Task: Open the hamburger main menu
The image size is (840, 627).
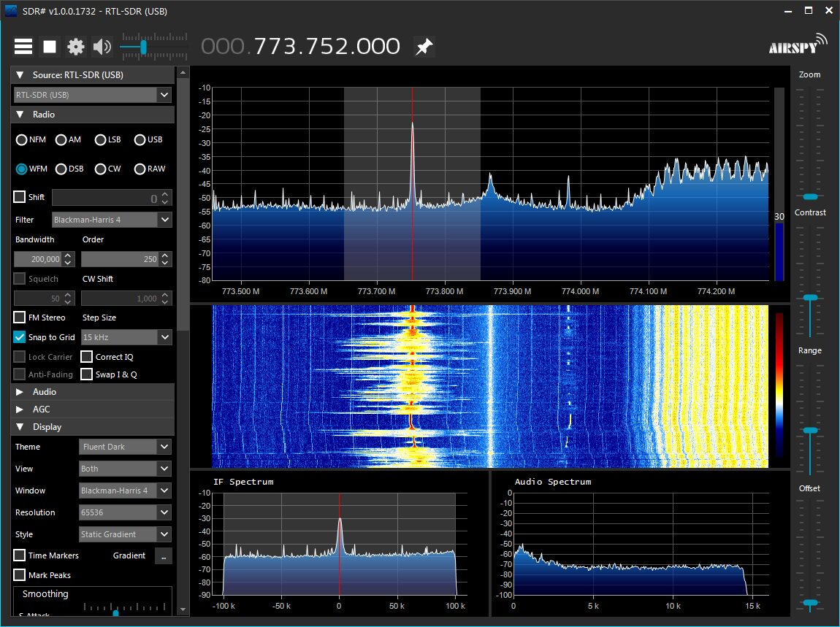Action: [23, 47]
